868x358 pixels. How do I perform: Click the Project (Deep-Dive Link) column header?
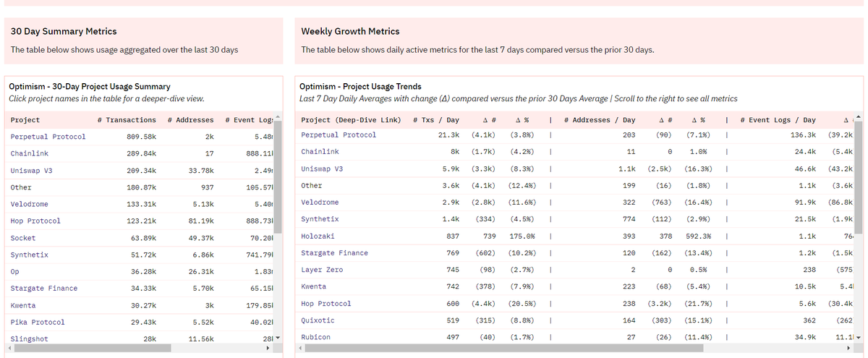coord(351,120)
